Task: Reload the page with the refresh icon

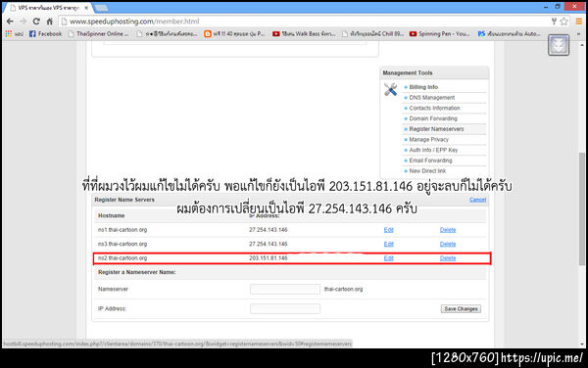Action: (36, 22)
